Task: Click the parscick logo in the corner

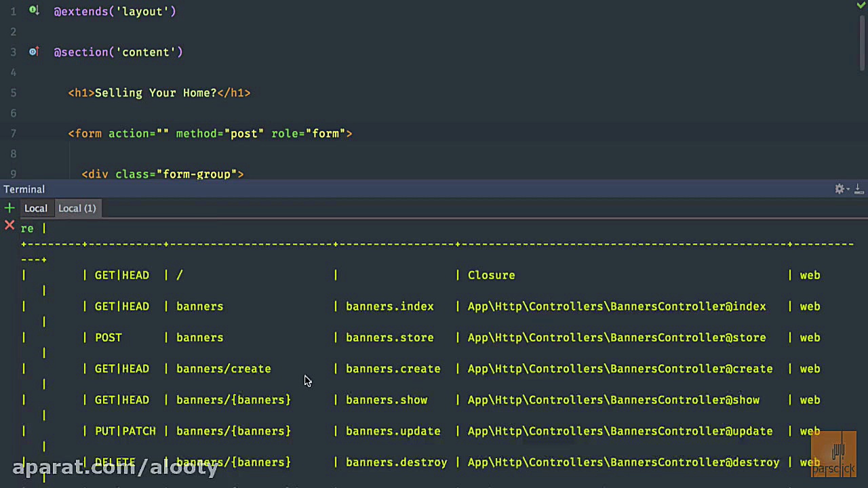Action: coord(833,454)
